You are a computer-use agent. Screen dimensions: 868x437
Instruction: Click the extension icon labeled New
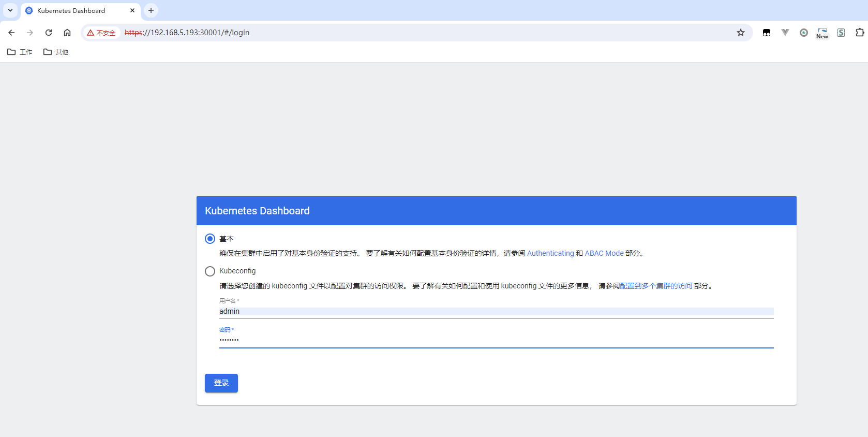(822, 33)
